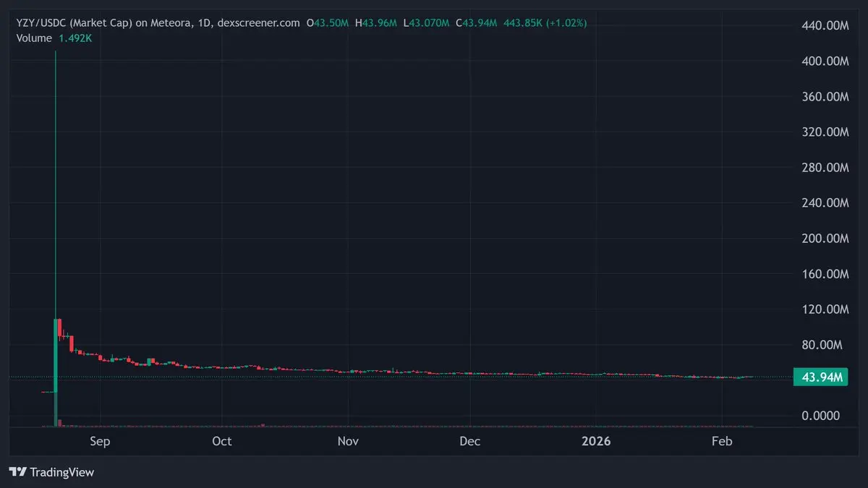Screen dimensions: 868x488
Task: Click the TradingView logo
Action: pos(51,472)
